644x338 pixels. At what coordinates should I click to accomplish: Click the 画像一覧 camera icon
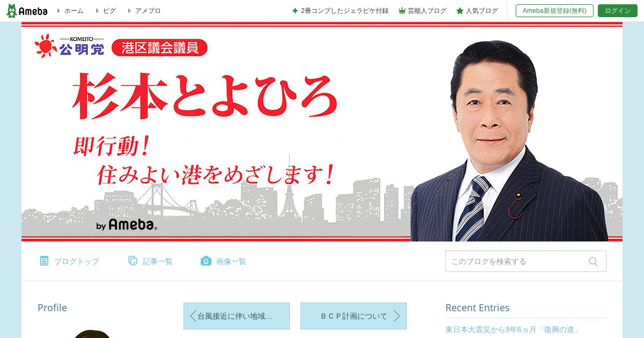(206, 261)
